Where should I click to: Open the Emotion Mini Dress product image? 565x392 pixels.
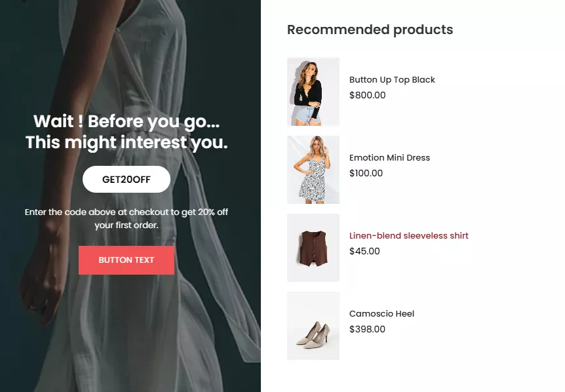[x=313, y=170]
